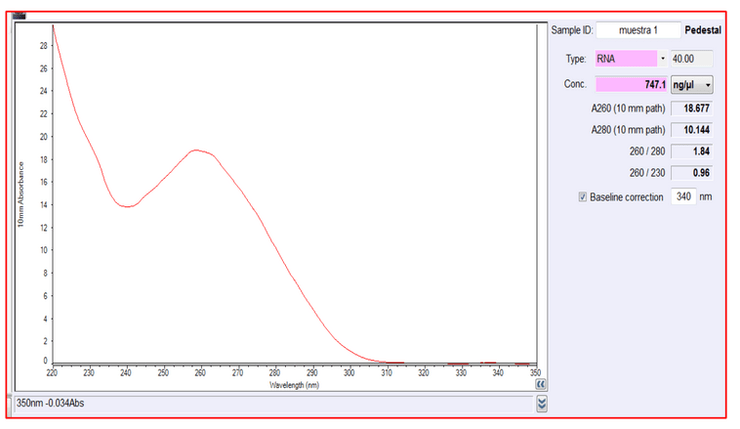This screenshot has width=740, height=429.
Task: Click the small grip icon above the graph
Action: pos(19,15)
